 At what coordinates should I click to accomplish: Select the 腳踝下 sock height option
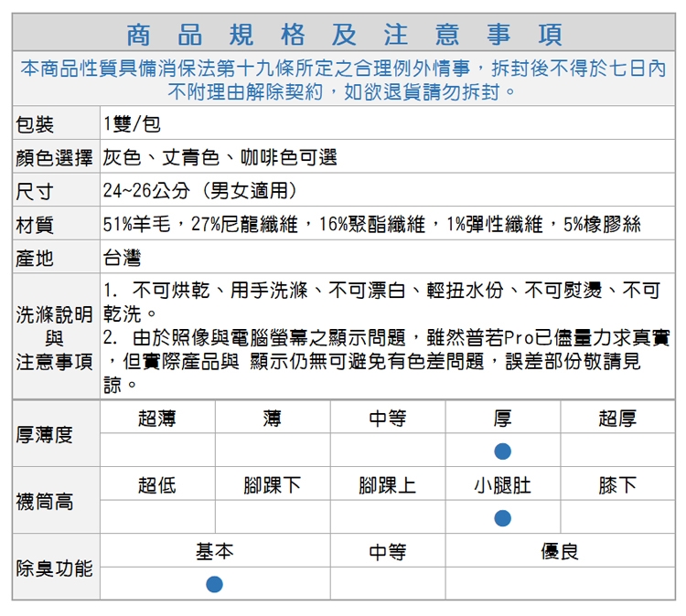click(x=273, y=485)
